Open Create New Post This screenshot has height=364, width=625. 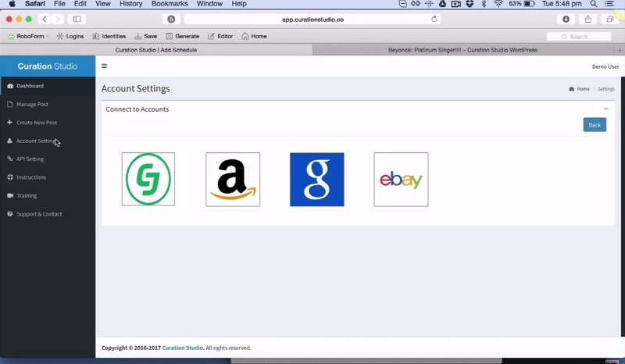click(37, 123)
